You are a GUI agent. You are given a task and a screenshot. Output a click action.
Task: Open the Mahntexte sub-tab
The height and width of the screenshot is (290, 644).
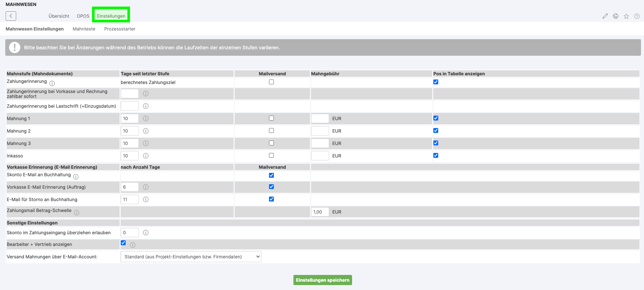(84, 29)
